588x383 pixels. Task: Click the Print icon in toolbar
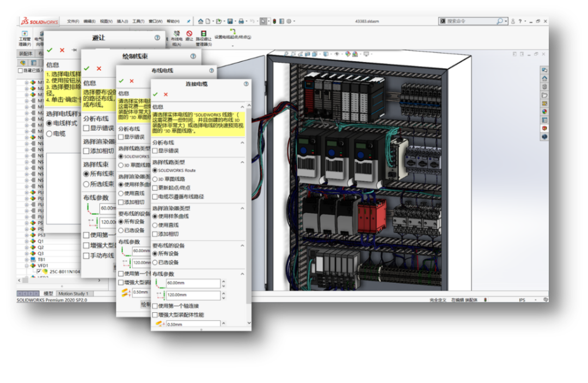coord(241,21)
